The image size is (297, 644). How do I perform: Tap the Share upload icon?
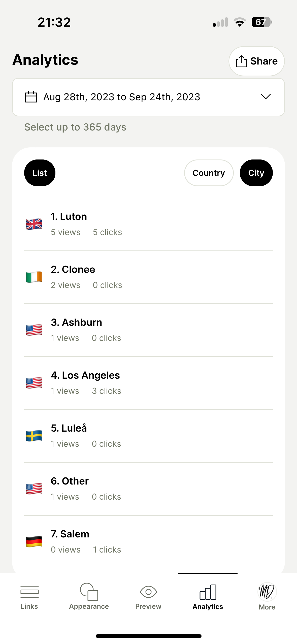click(x=241, y=61)
